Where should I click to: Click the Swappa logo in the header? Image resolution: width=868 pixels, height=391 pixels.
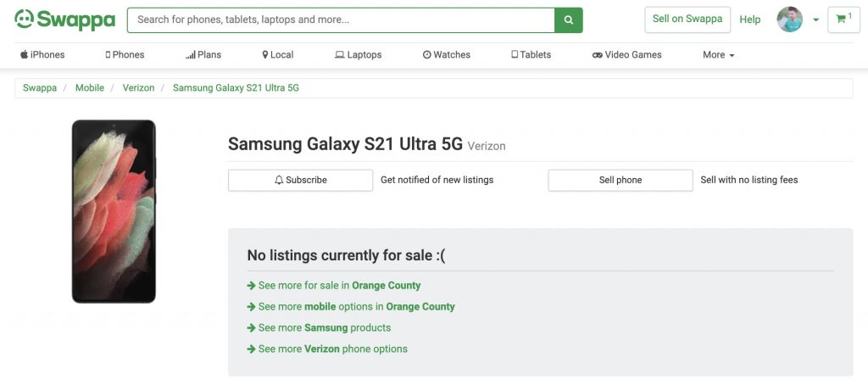coord(64,20)
